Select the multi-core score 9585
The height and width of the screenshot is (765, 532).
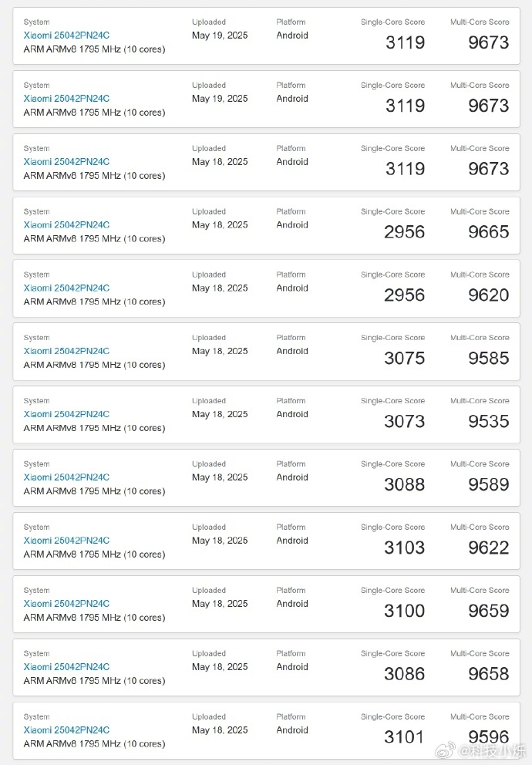[489, 358]
